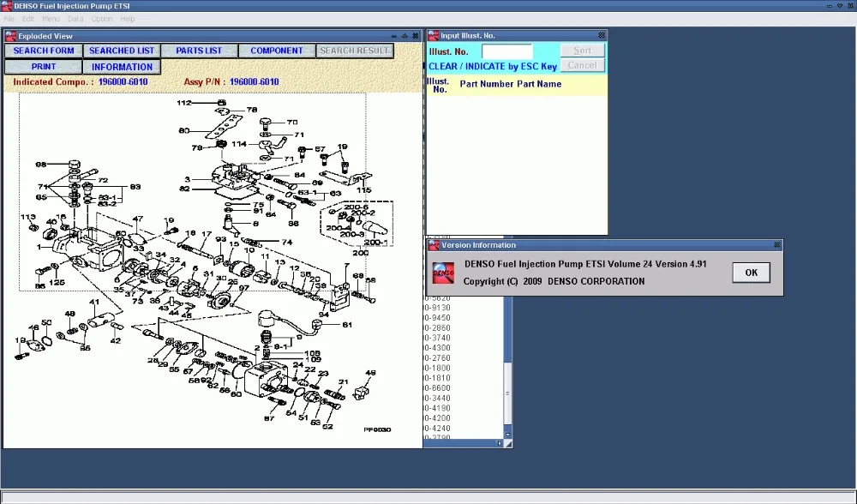
Task: Open the File menu
Action: click(x=9, y=19)
